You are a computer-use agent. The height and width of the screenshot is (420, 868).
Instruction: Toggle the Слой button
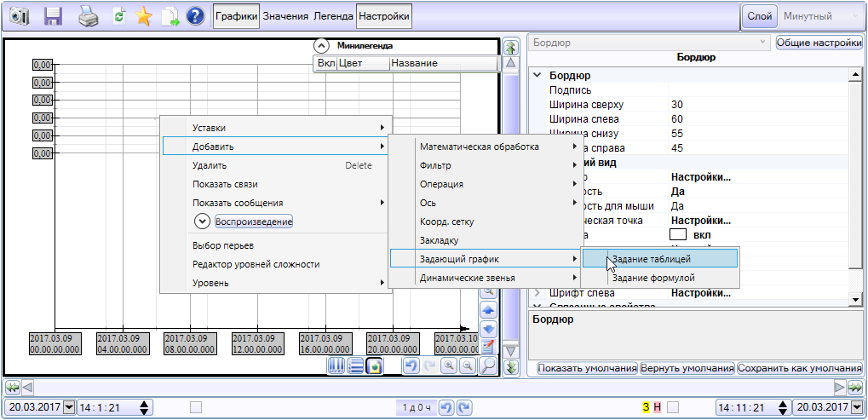point(760,16)
